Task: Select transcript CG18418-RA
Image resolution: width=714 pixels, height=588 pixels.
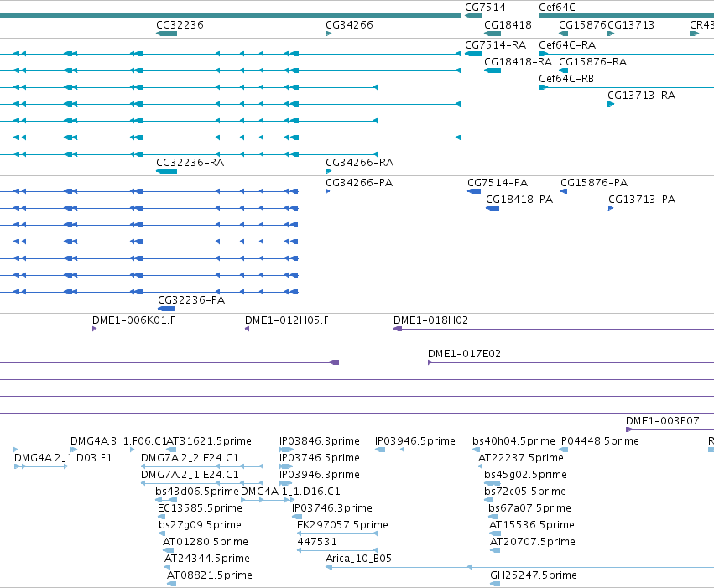Action: click(x=493, y=70)
